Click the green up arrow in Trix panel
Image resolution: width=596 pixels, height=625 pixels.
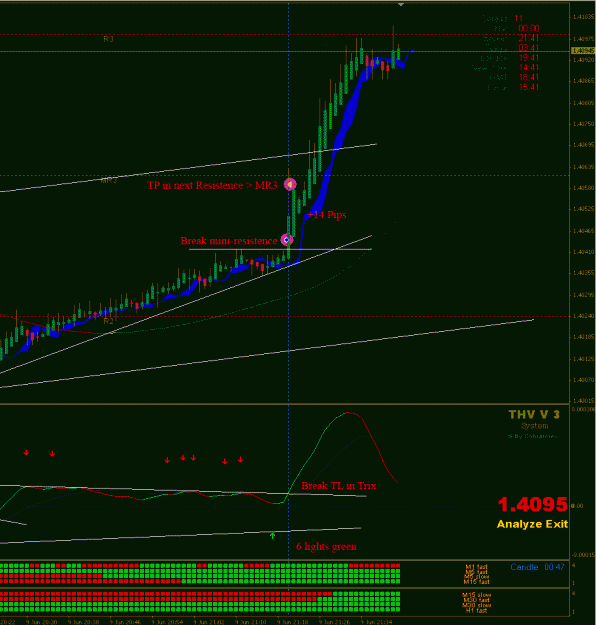(272, 536)
